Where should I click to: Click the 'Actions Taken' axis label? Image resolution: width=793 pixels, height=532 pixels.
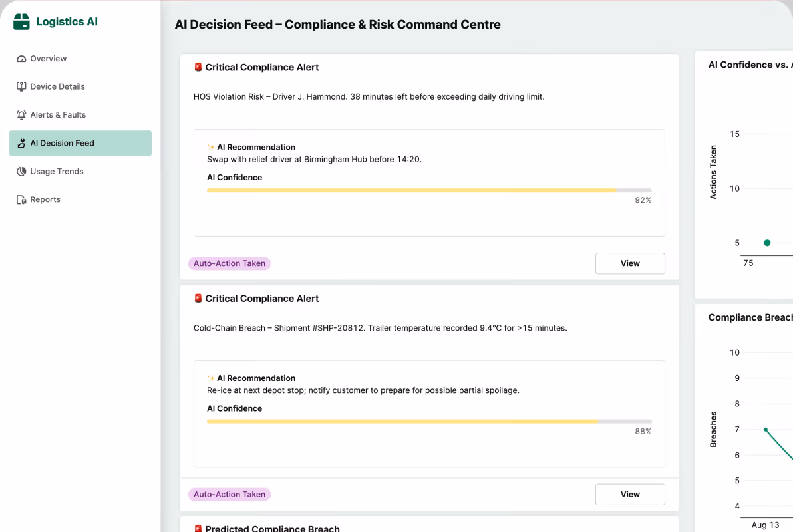click(x=714, y=172)
